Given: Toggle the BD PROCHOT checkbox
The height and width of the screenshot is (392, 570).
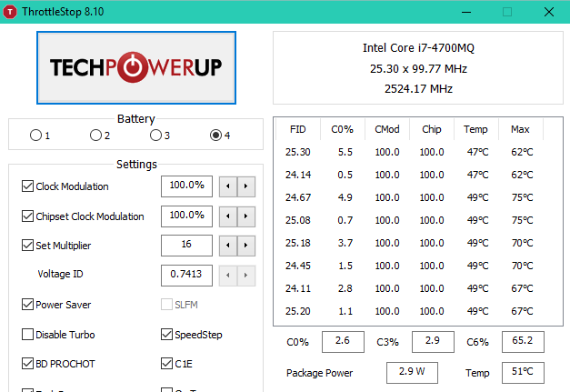Looking at the screenshot, I should [27, 363].
